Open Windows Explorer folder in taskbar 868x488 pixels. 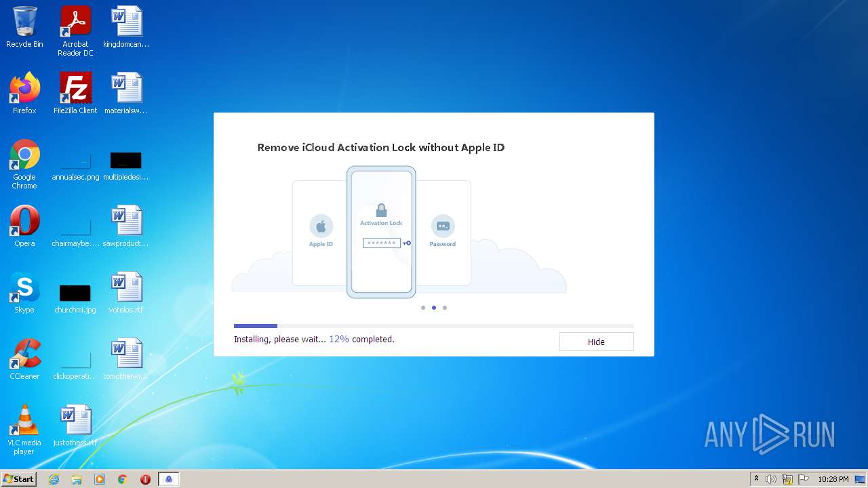[x=77, y=479]
